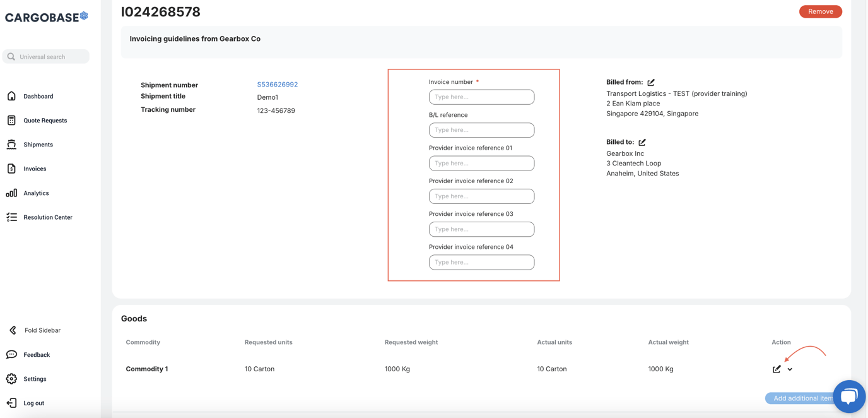The image size is (868, 418).
Task: Collapse the sidebar using Fold Sidebar
Action: click(x=42, y=330)
